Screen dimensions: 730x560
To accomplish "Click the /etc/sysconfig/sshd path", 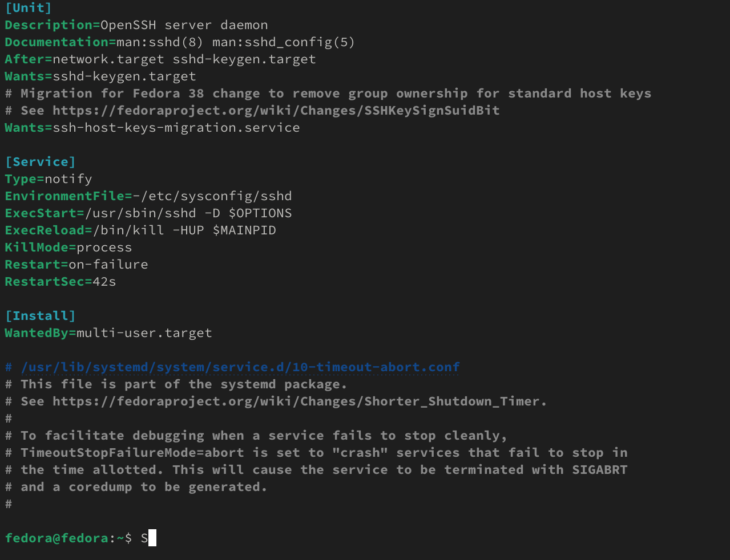I will tap(216, 196).
